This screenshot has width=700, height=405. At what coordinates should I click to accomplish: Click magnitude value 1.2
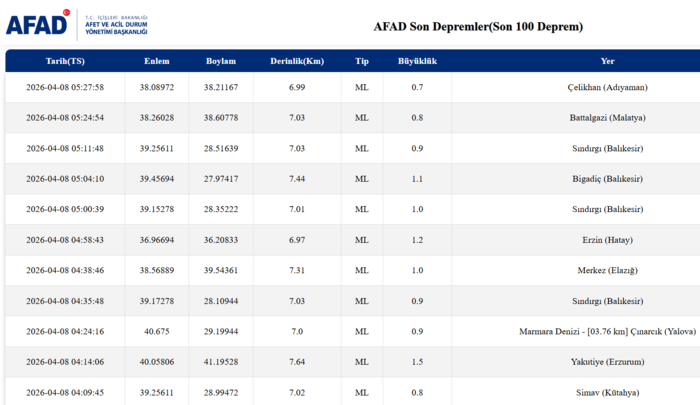click(x=417, y=240)
